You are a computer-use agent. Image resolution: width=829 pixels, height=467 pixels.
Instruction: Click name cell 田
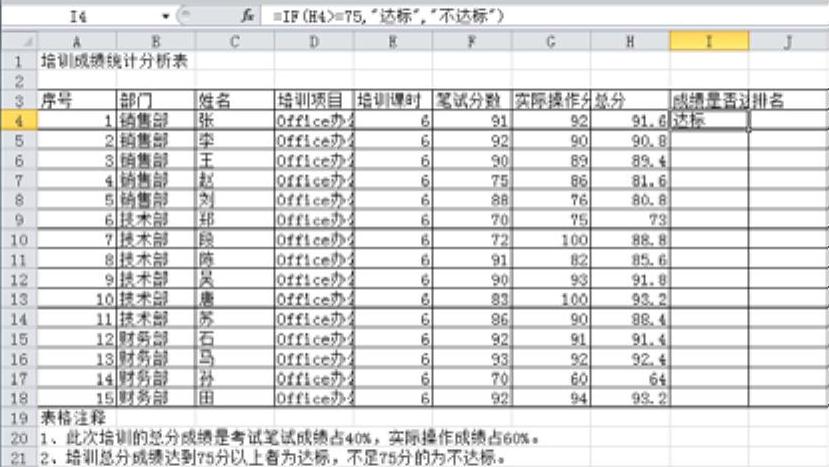click(x=234, y=398)
